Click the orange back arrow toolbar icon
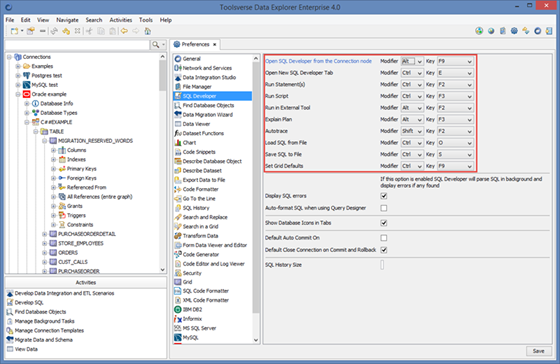560x364 pixels. 124,31
